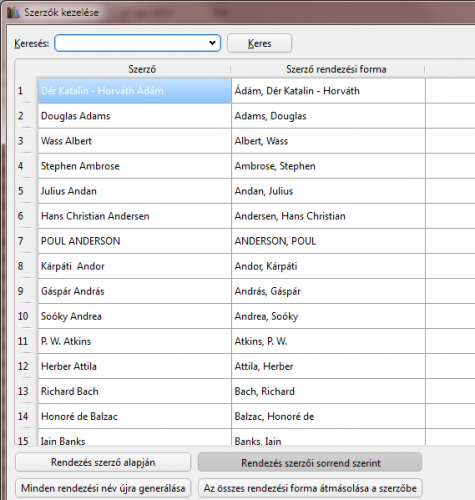Select author cell Gáspár András
This screenshot has height=500, width=475.
point(135,291)
